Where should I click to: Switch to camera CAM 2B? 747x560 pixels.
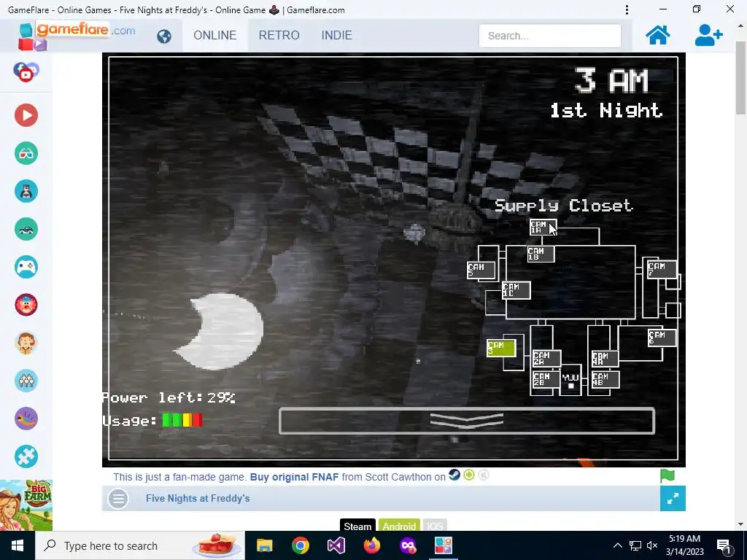(x=546, y=379)
